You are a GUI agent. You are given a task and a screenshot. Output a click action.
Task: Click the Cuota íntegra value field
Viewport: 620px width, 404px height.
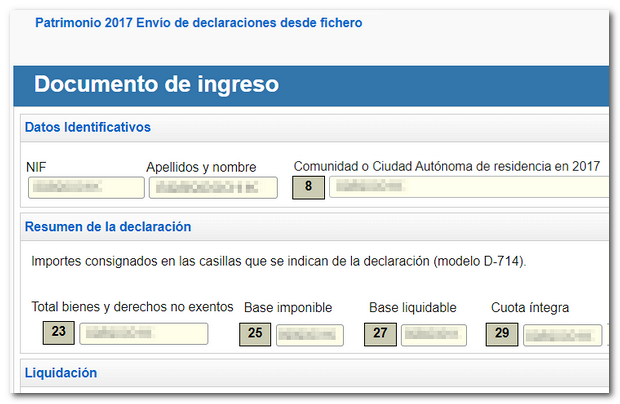click(563, 334)
